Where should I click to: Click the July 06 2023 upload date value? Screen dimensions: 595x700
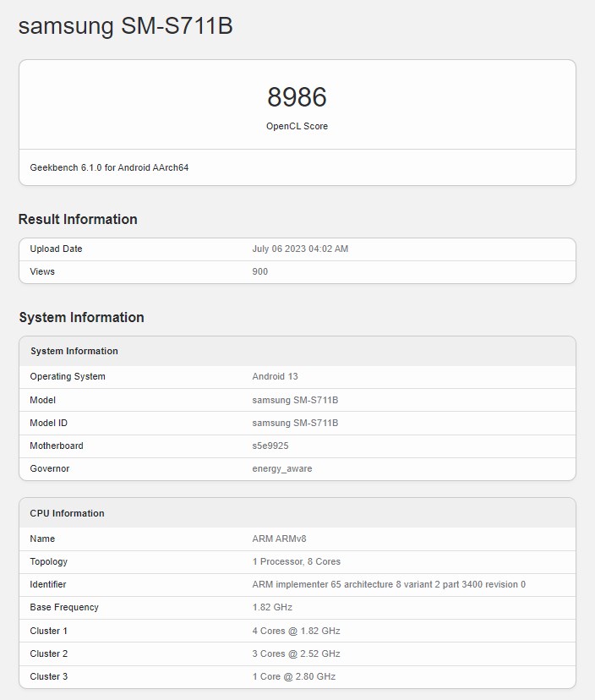click(x=300, y=249)
